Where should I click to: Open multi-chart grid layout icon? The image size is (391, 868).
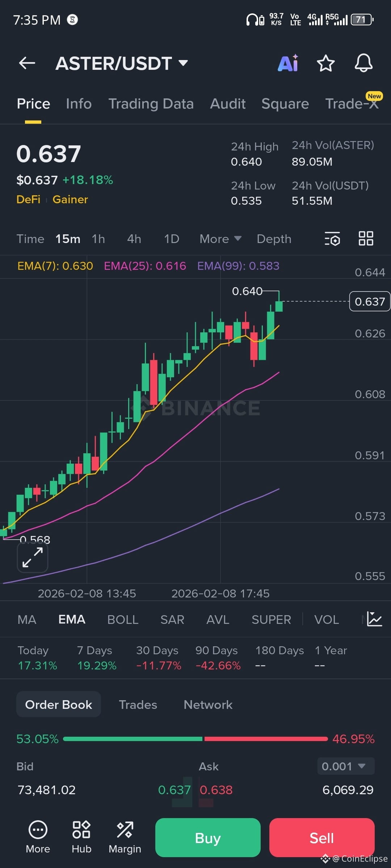(x=366, y=239)
